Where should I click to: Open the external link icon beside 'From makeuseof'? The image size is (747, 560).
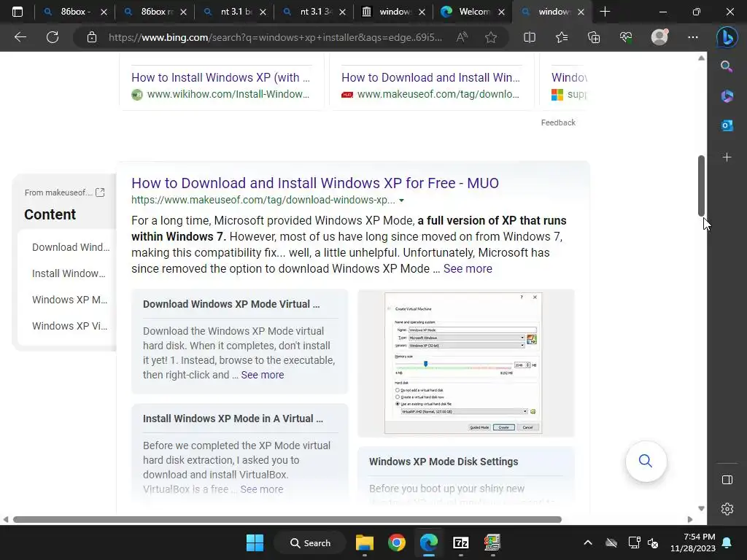click(x=100, y=192)
